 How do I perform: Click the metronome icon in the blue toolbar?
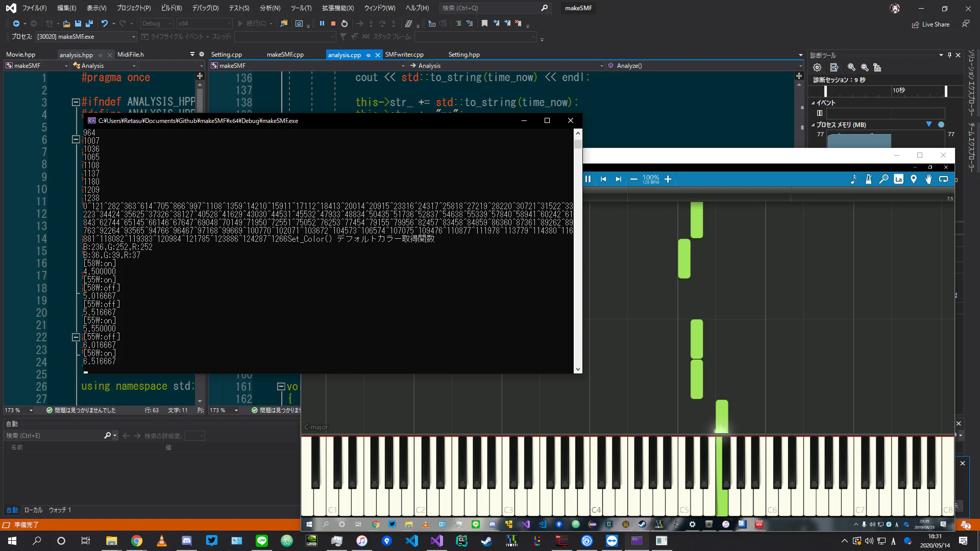[869, 179]
